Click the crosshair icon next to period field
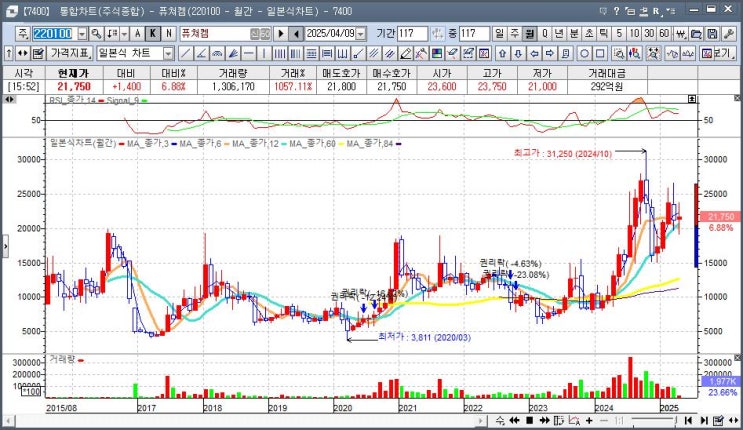The width and height of the screenshot is (743, 430). click(438, 34)
